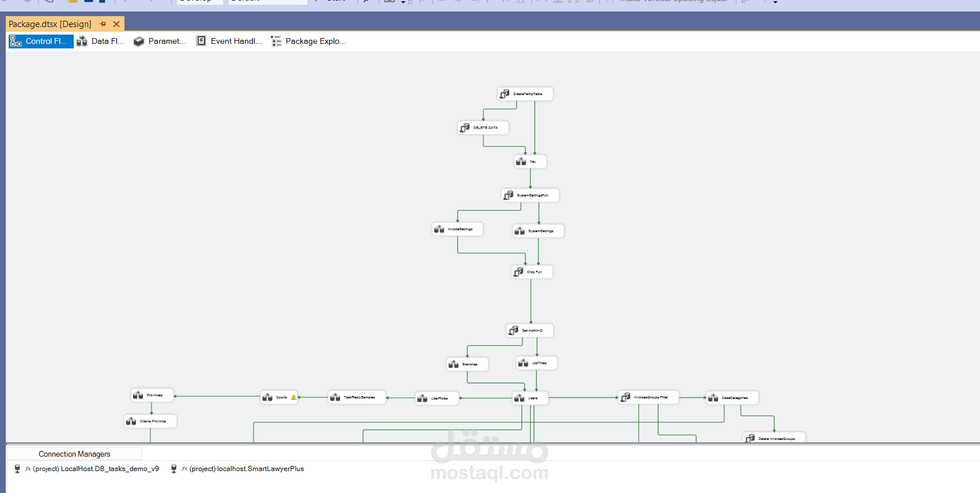The height and width of the screenshot is (493, 980).
Task: Pin the Package.dtsx document tab
Action: [103, 24]
